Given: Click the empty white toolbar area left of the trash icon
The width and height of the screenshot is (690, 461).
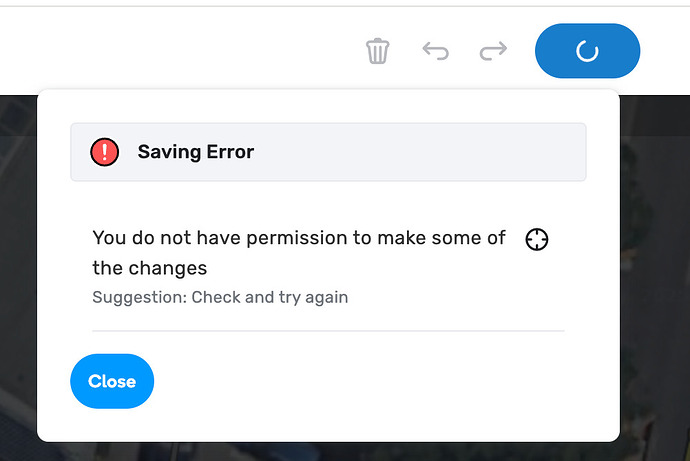Looking at the screenshot, I should coord(180,51).
